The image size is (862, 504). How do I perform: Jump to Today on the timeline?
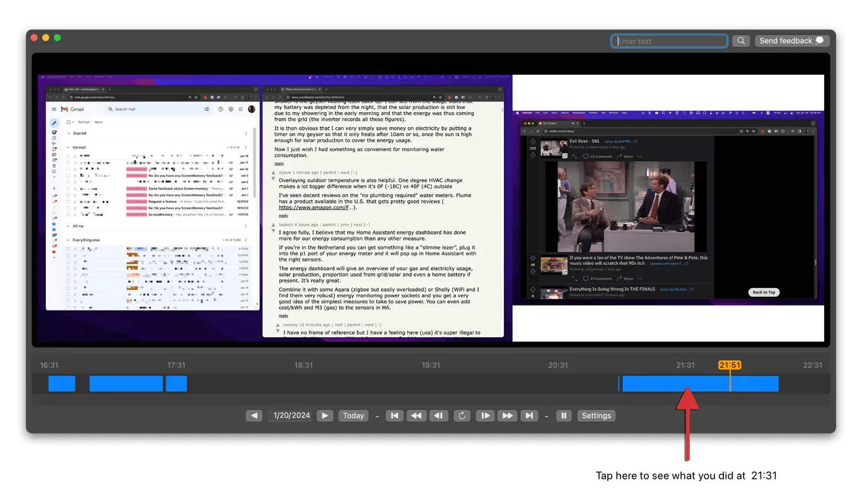coord(353,416)
